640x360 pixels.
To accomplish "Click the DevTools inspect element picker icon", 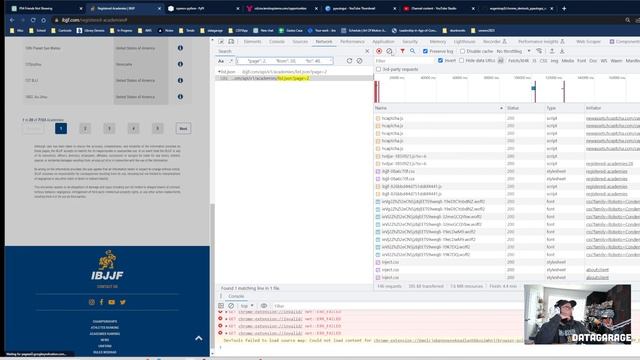I will (221, 42).
